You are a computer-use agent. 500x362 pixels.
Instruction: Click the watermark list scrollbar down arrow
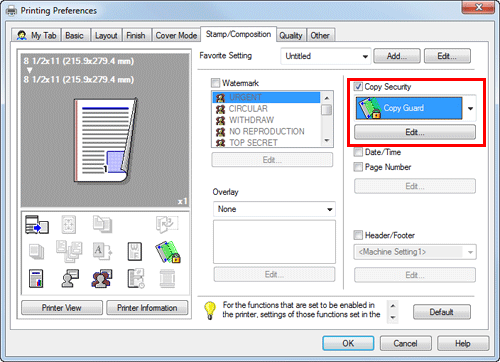click(327, 141)
